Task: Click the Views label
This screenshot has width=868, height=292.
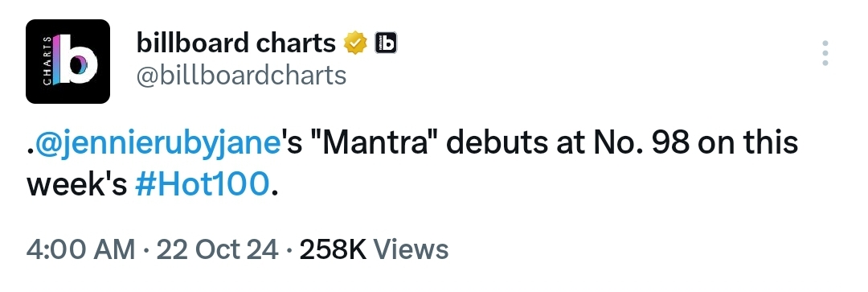Action: (x=411, y=249)
